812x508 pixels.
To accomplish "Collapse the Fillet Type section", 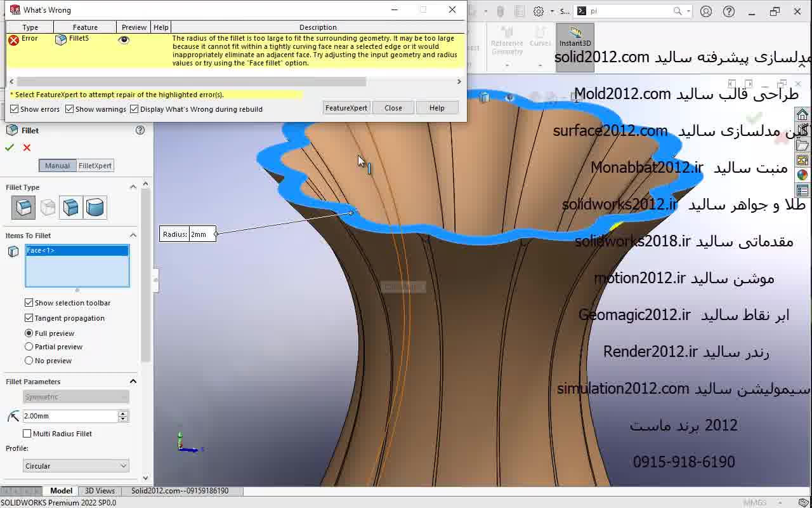I will (x=133, y=187).
